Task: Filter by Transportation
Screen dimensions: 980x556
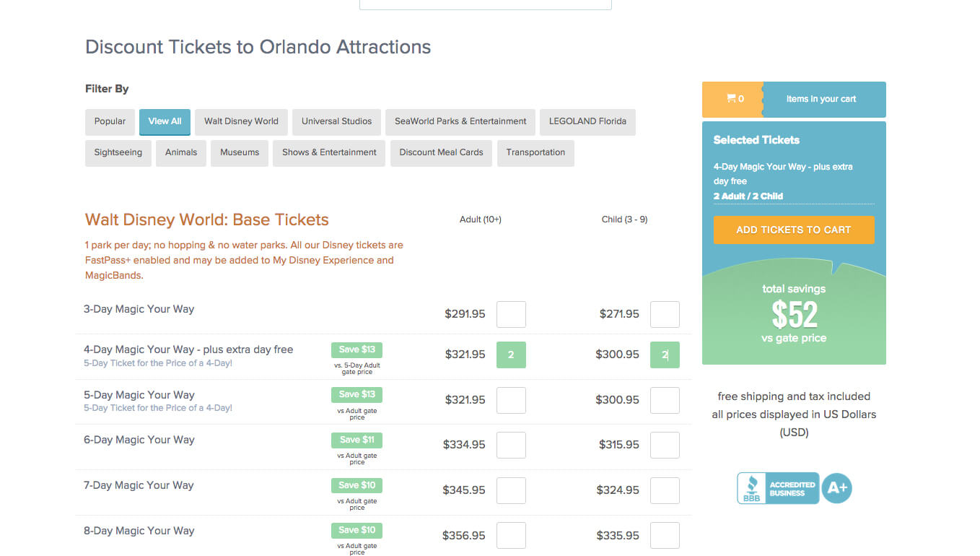Action: point(535,152)
